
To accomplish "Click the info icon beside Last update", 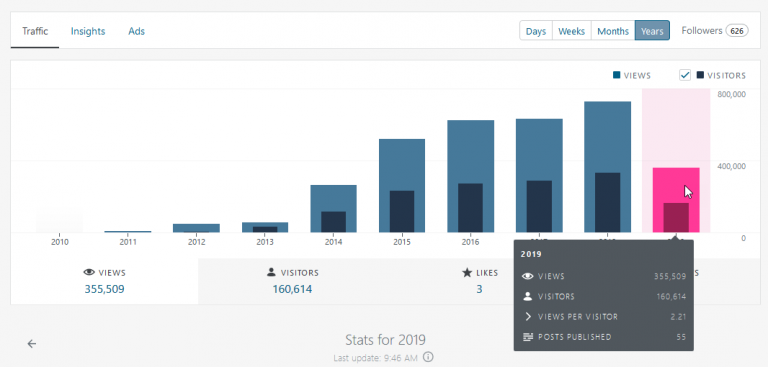I will click(x=428, y=357).
